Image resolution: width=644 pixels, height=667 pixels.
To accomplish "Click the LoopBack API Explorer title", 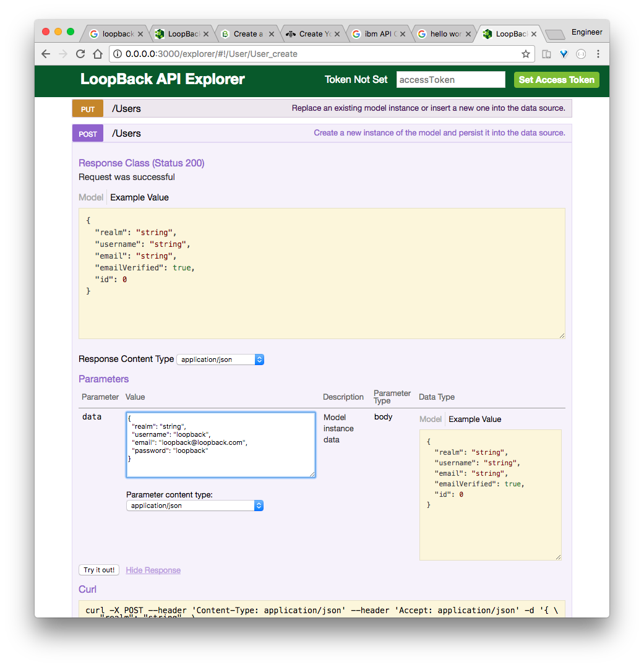I will [x=163, y=79].
